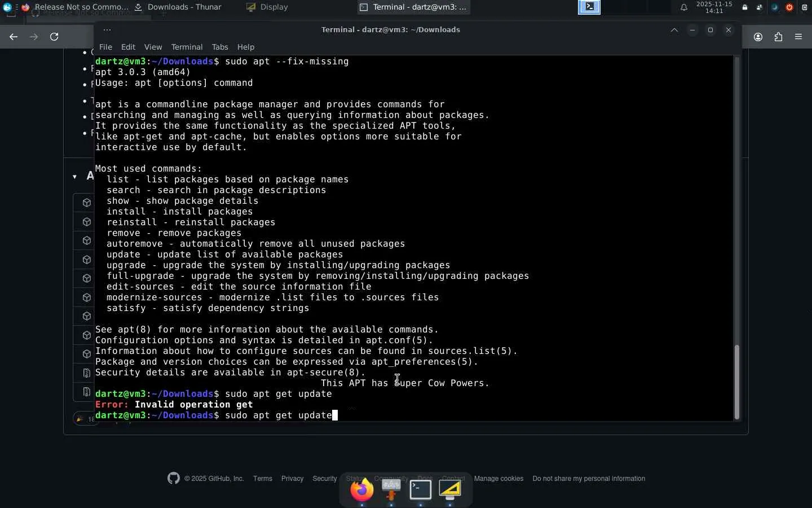Open the Privacy link in the GitHub footer

click(x=292, y=479)
